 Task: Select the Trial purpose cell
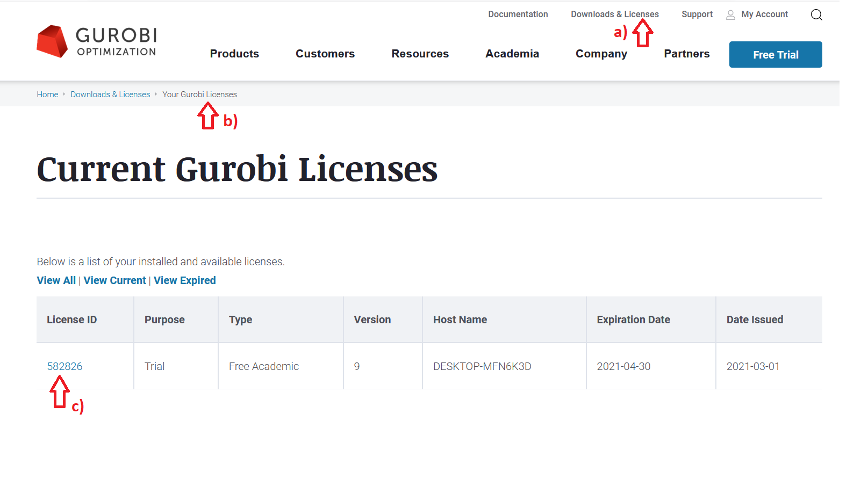click(176, 366)
